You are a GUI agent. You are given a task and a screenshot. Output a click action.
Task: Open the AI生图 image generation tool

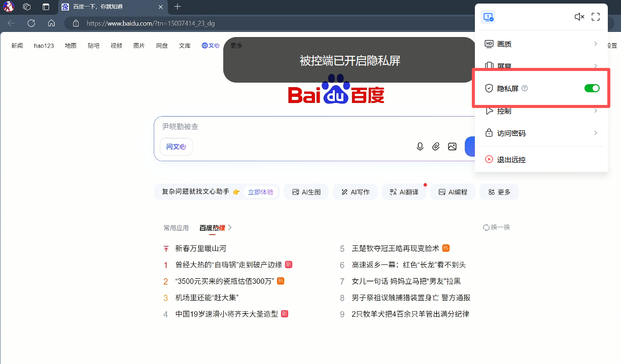(x=306, y=192)
